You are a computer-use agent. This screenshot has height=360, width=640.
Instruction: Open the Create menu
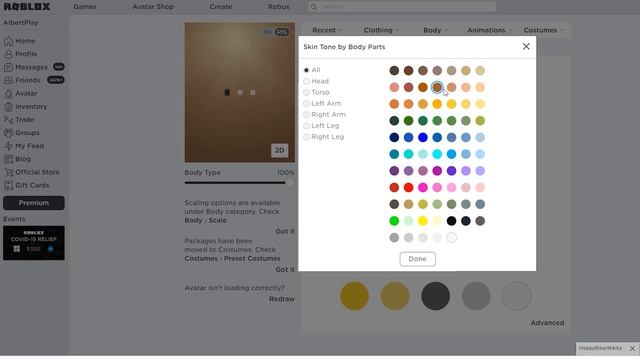pyautogui.click(x=221, y=7)
